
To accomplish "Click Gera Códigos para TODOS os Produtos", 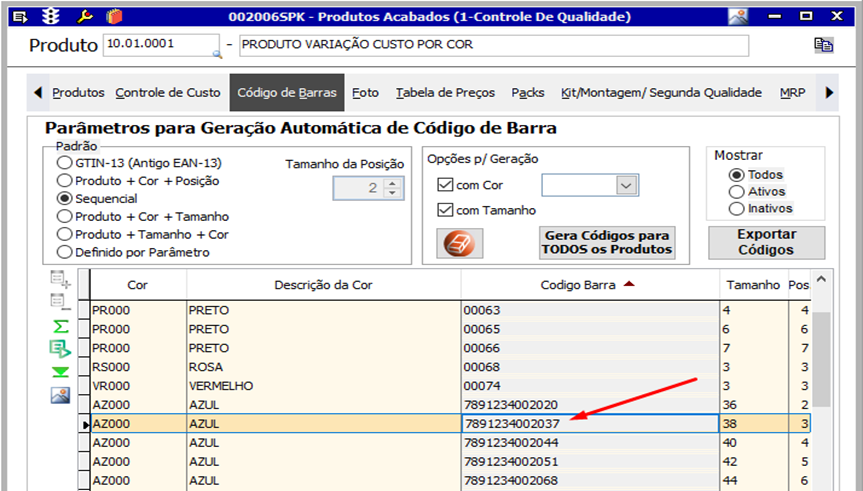I will pyautogui.click(x=607, y=243).
